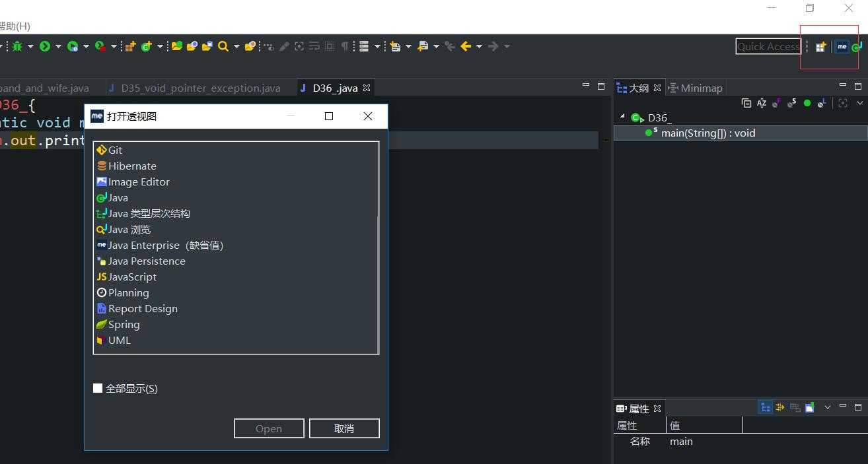This screenshot has width=868, height=464.
Task: Click Show Advanced Properties icon
Action: [780, 407]
